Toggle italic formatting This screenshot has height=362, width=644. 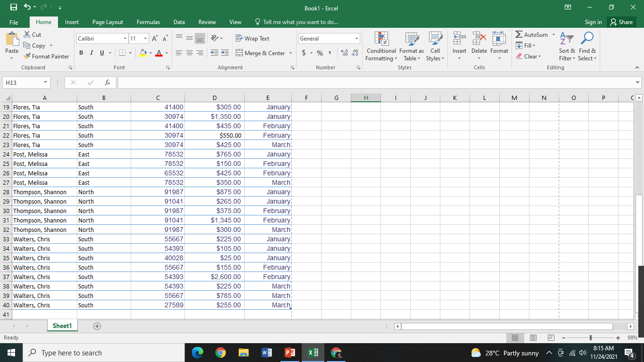[91, 53]
